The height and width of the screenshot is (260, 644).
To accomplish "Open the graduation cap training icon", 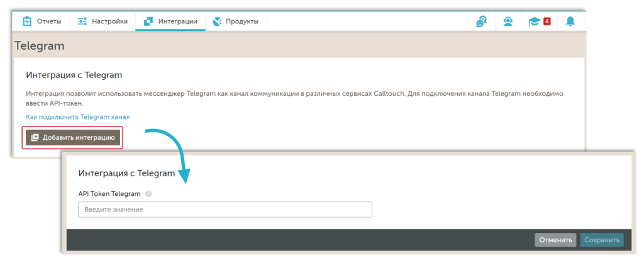I will point(533,21).
